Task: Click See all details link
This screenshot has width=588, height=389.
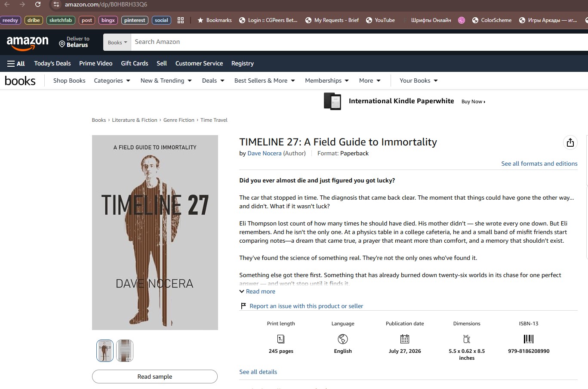Action: 258,372
